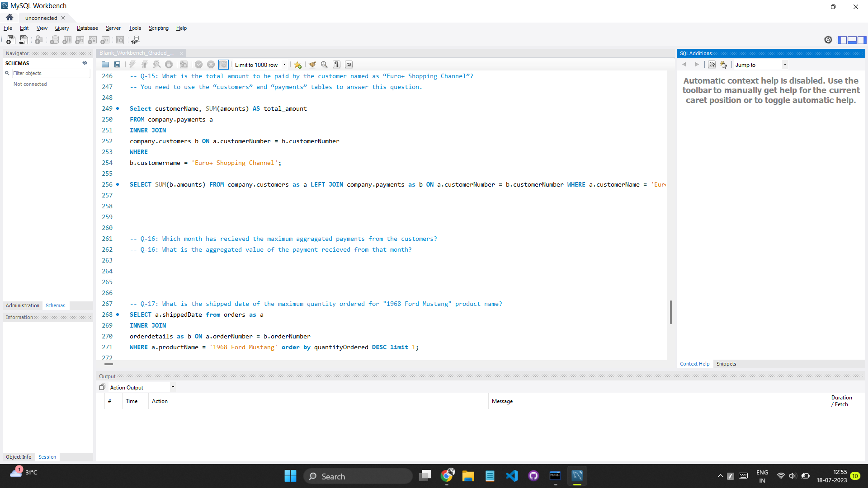Image resolution: width=868 pixels, height=488 pixels.
Task: Open the find magnifier in the editor toolbar
Action: point(324,65)
